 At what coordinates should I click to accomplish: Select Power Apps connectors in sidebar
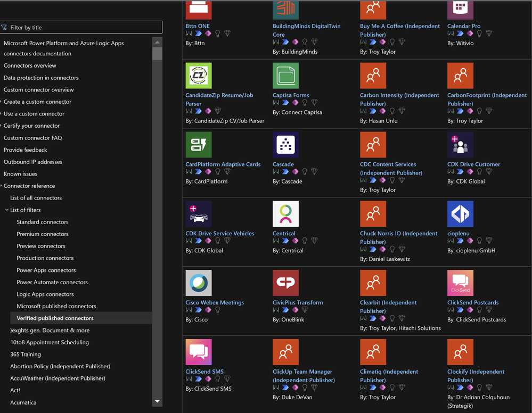46,270
